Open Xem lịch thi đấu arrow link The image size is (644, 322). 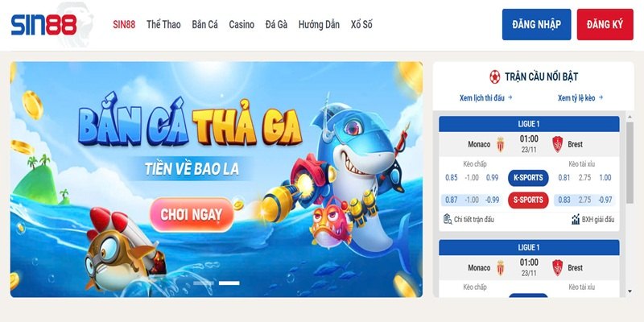486,97
